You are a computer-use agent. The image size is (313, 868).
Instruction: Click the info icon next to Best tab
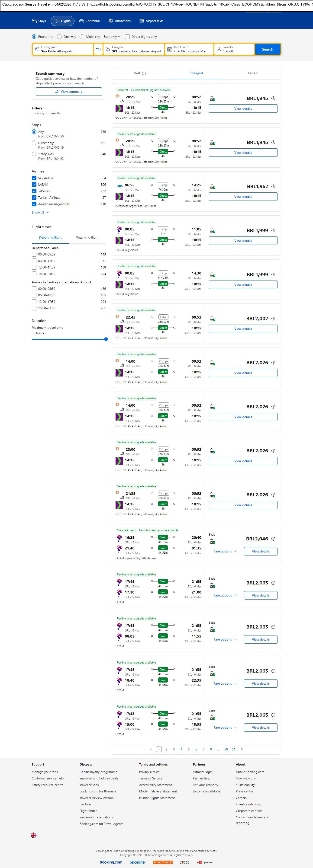tap(144, 73)
